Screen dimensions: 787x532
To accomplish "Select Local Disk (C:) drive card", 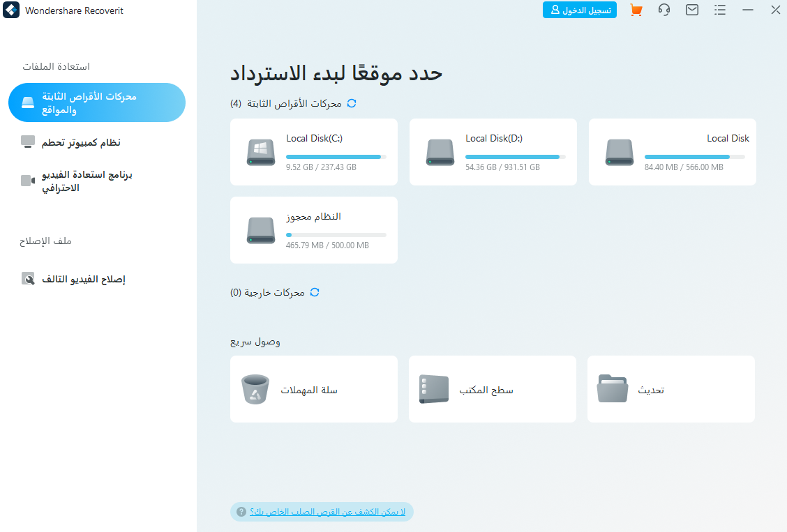I will point(313,152).
